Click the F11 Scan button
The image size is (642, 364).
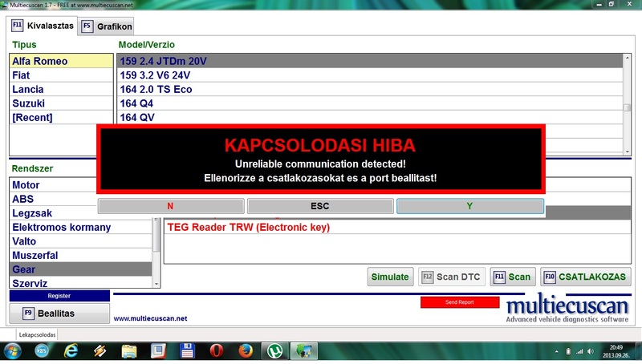point(513,277)
